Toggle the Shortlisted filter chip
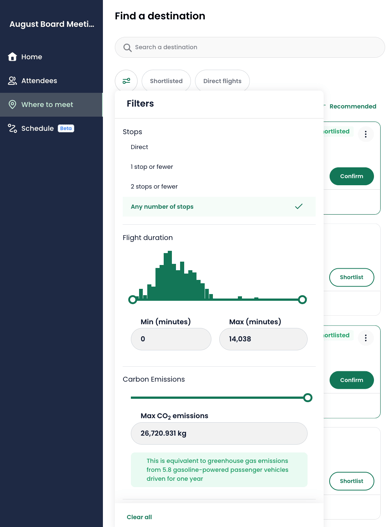Viewport: 390px width, 527px height. coord(166,81)
